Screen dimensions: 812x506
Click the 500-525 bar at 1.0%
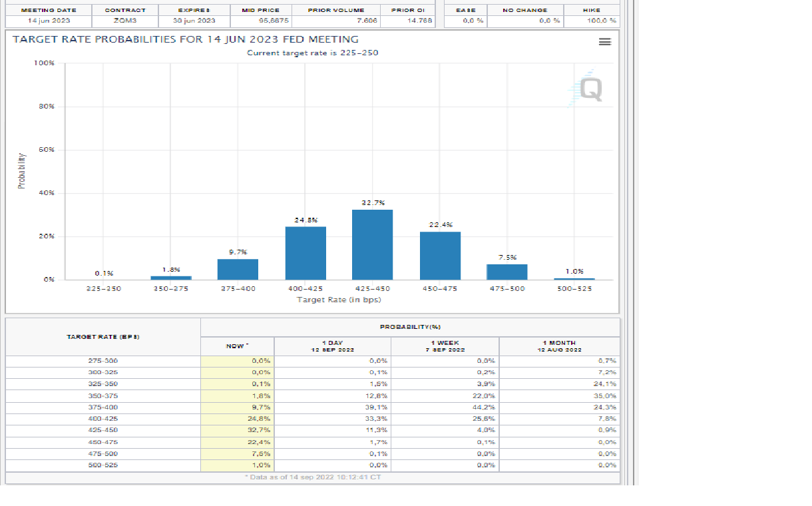pos(574,278)
